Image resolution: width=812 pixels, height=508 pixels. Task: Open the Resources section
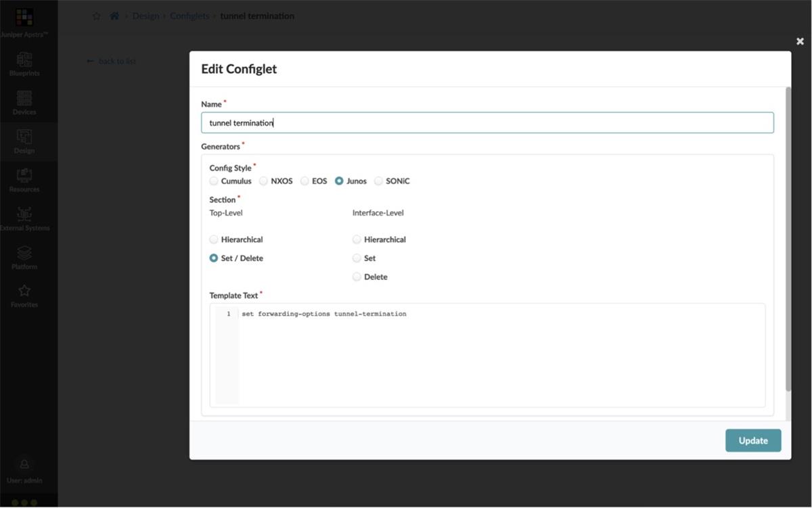(x=24, y=180)
